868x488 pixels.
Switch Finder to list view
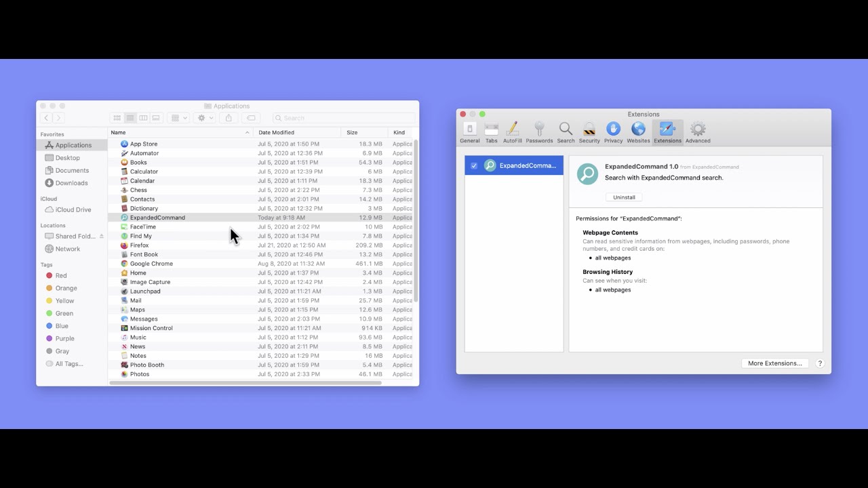(130, 118)
